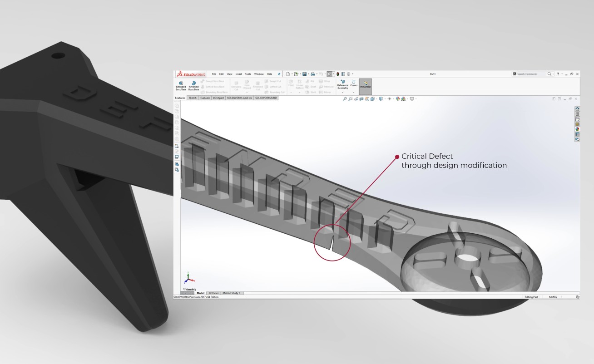Open the Options gear icon
Image resolution: width=594 pixels, height=364 pixels.
[348, 74]
